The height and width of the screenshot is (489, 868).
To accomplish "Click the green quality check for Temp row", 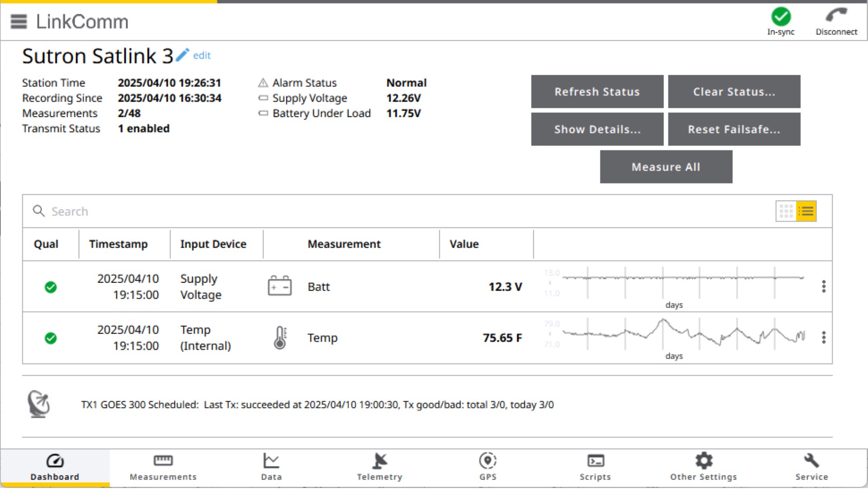I will (51, 338).
